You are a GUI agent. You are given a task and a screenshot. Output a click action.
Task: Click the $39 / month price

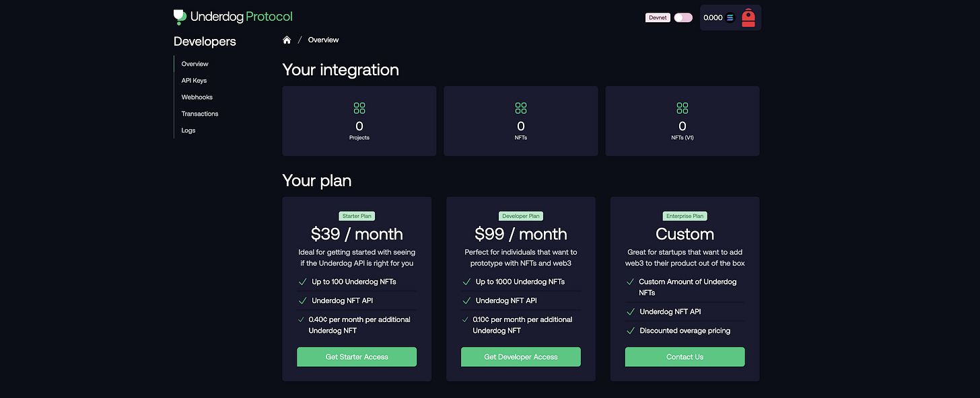coord(357,234)
